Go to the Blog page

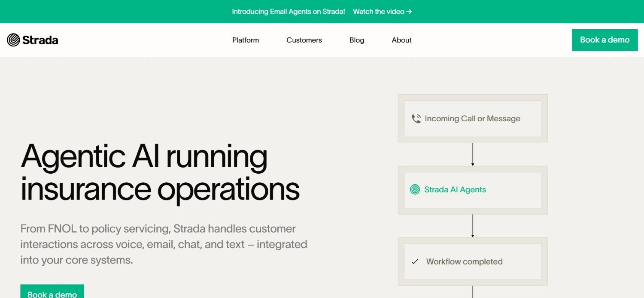[x=357, y=40]
